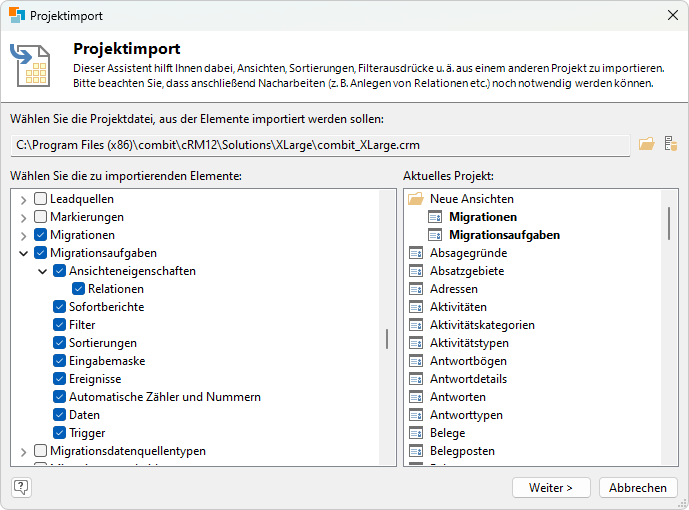Enable the Leadquellen checkbox

tap(41, 199)
